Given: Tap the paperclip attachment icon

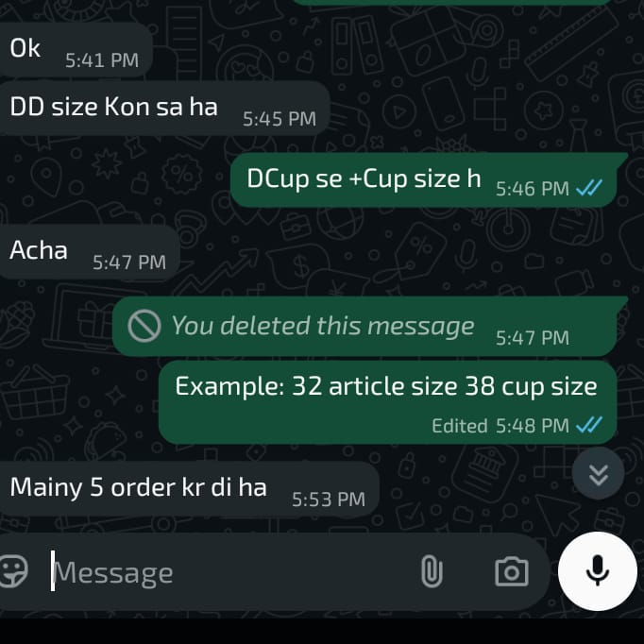Looking at the screenshot, I should 432,571.
